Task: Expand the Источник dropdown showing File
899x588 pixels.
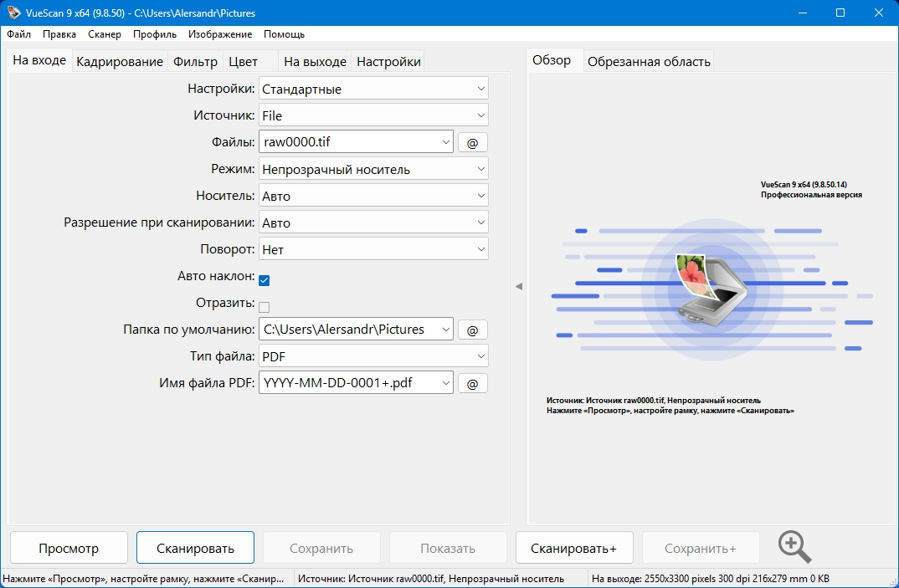Action: coord(373,115)
